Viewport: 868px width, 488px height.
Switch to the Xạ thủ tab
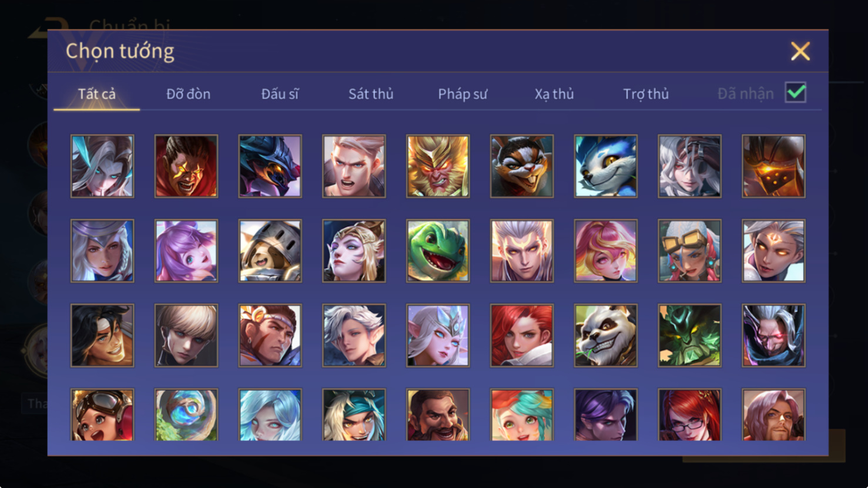coord(554,94)
